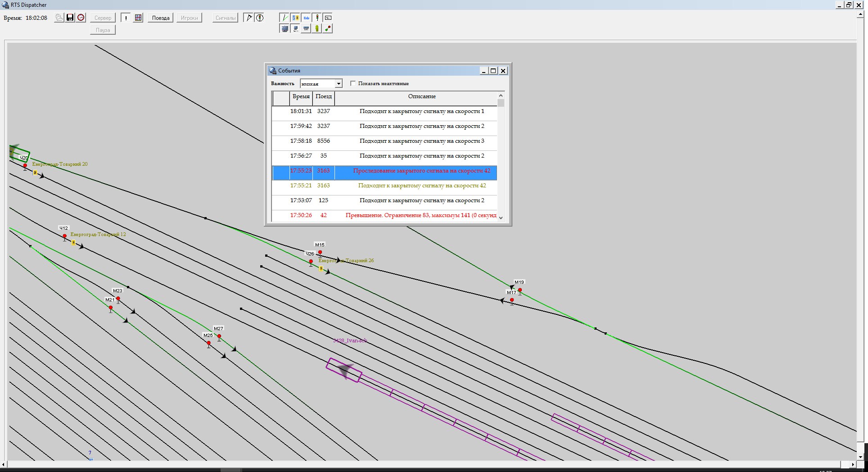Toggle the blue train car icon
This screenshot has height=472, width=868.
[x=306, y=28]
